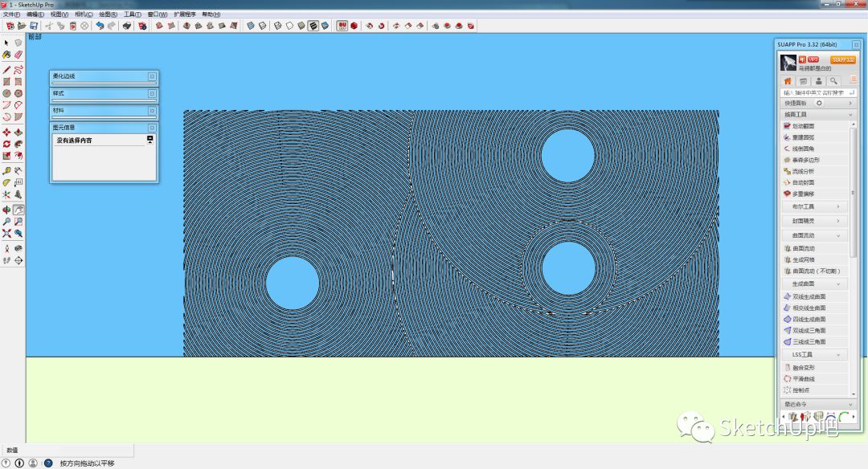Click the Monochrome style icon
Image resolution: width=868 pixels, height=469 pixels.
click(x=325, y=26)
